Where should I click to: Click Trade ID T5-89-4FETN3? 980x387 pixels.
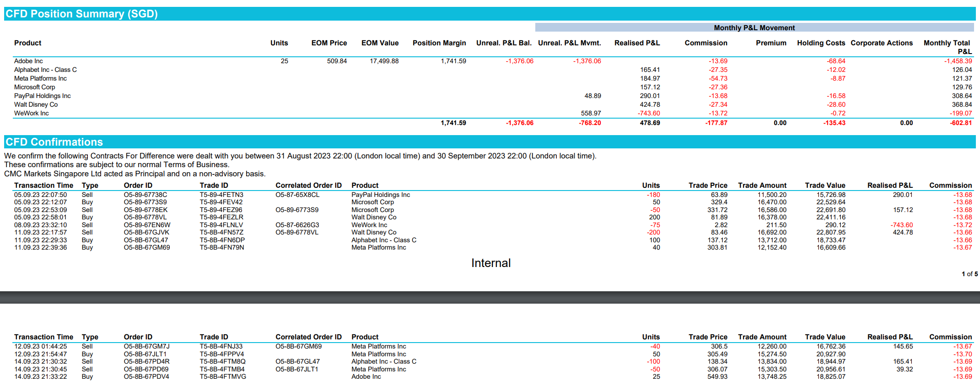tap(221, 195)
